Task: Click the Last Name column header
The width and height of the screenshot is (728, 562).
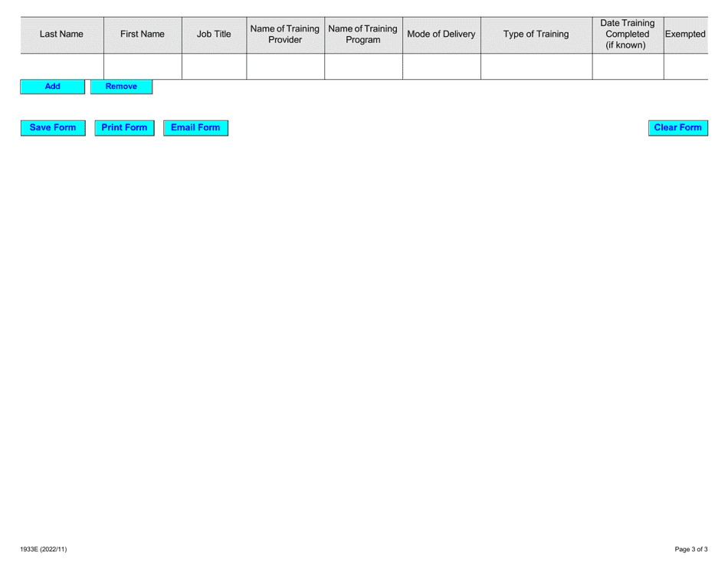Action: click(63, 34)
